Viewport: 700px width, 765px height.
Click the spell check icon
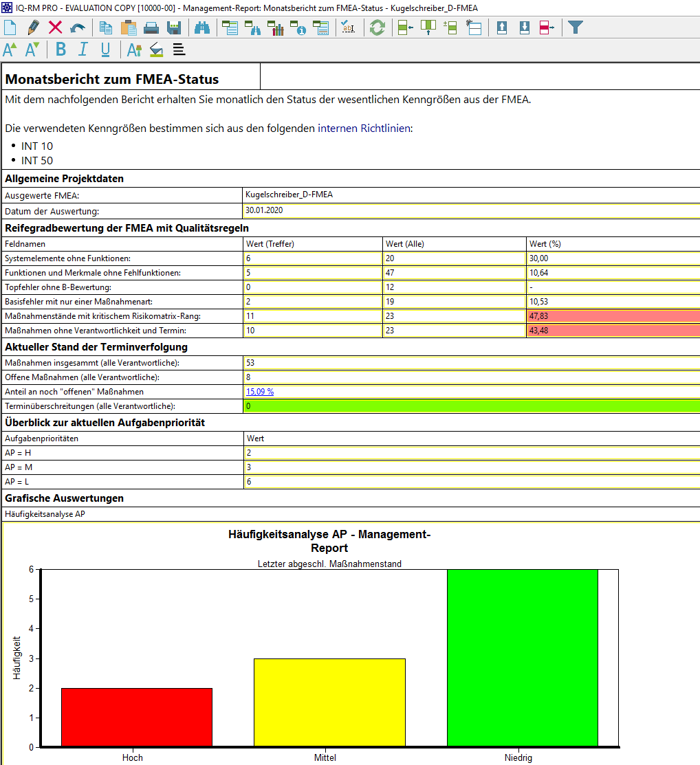349,27
